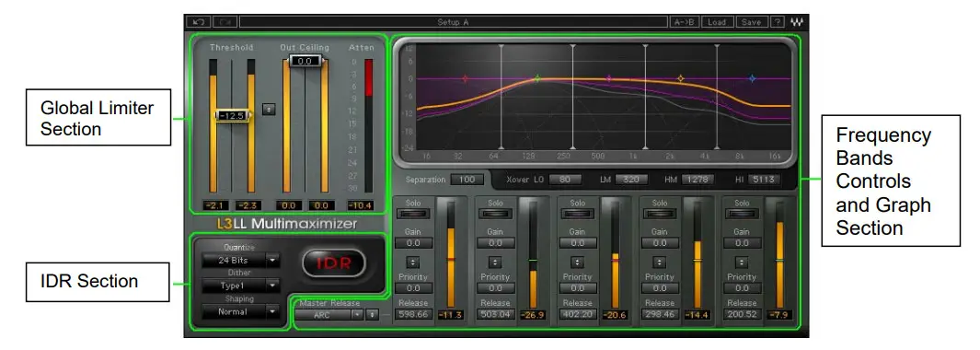980x350 pixels.
Task: Toggle the Threshold and Out Ceiling link button
Action: [x=268, y=109]
